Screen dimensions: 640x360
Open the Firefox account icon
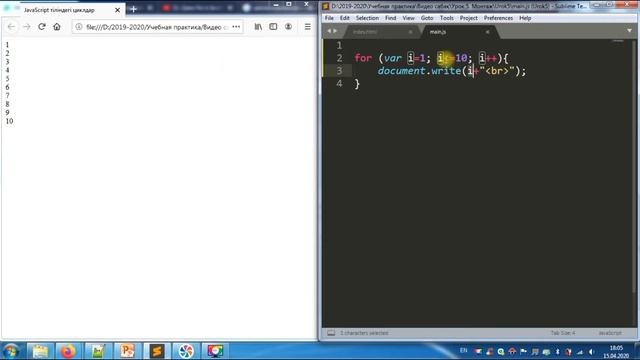pyautogui.click(x=288, y=27)
